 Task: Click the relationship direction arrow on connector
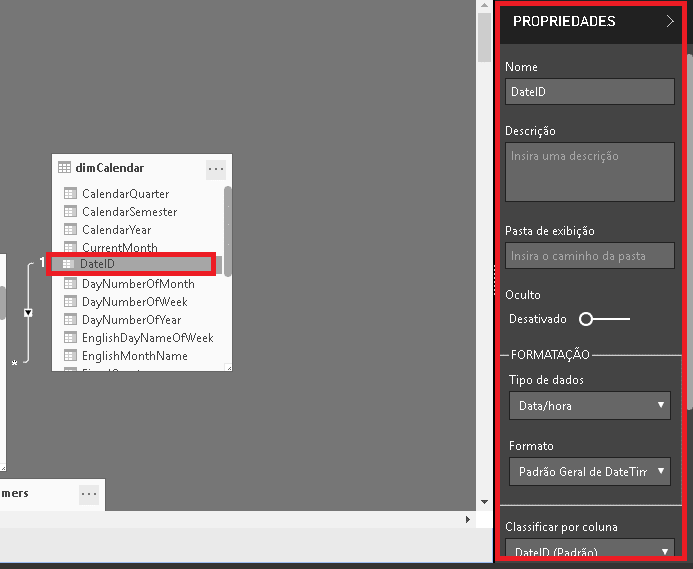tap(28, 313)
